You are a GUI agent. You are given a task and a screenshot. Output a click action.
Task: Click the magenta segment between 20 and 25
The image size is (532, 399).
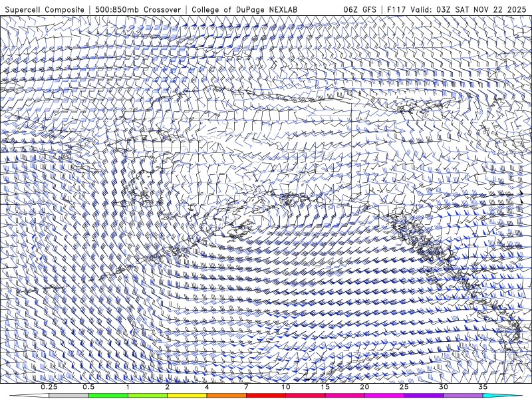[x=384, y=396]
